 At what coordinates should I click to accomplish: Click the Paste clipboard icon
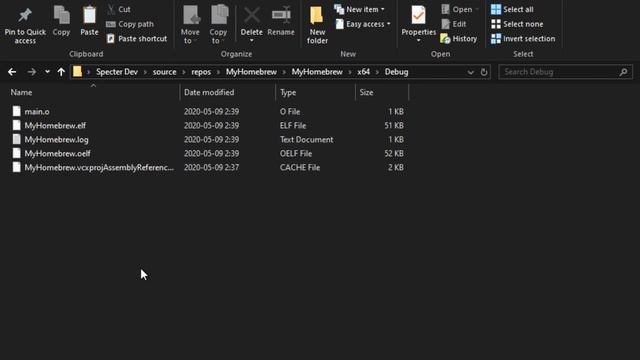[89, 15]
